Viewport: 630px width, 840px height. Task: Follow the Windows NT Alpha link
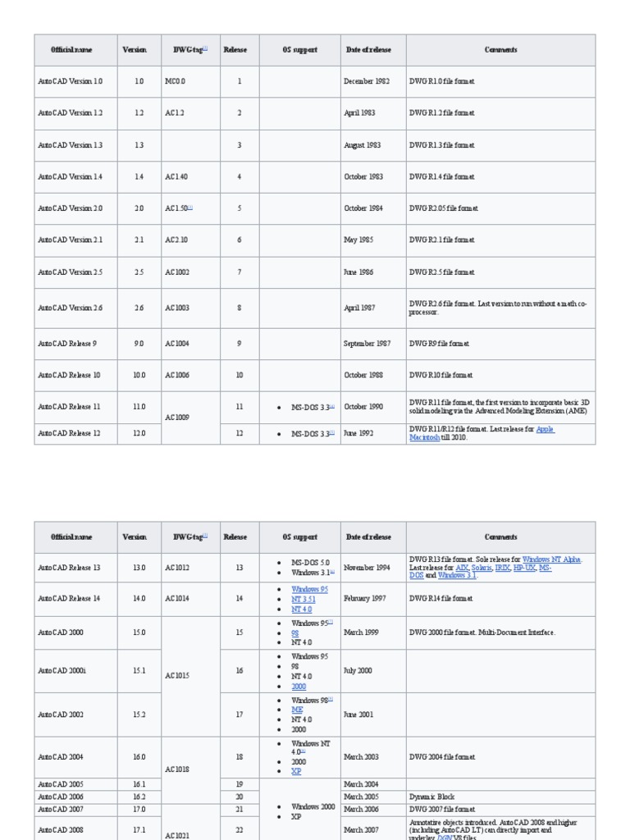pos(551,559)
